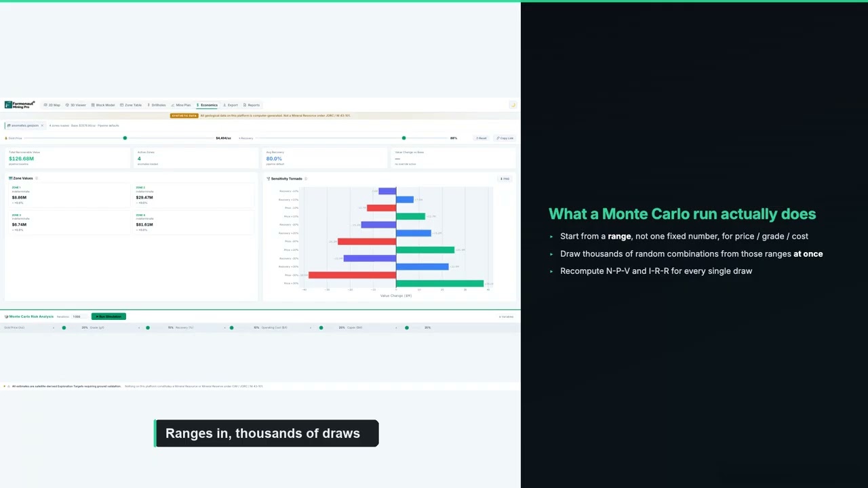Adjust Monte Carlo Grade (g/t) slider
This screenshot has width=868, height=488.
tap(148, 327)
